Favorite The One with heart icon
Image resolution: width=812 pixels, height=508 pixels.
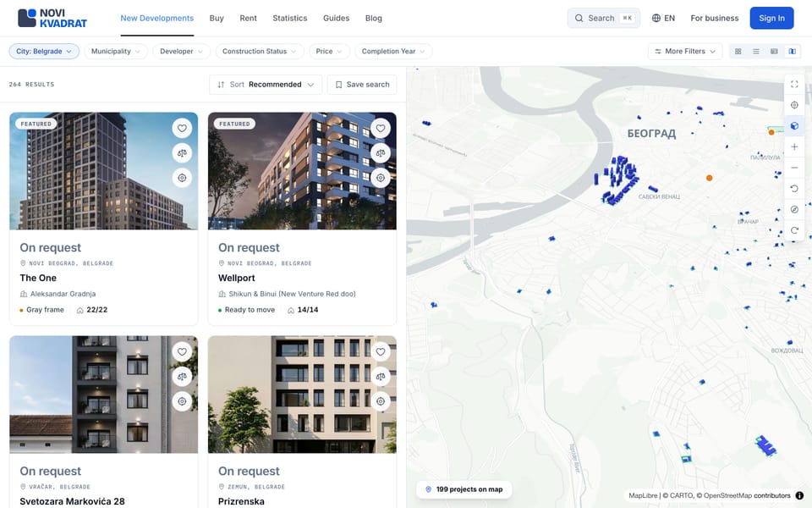[182, 128]
